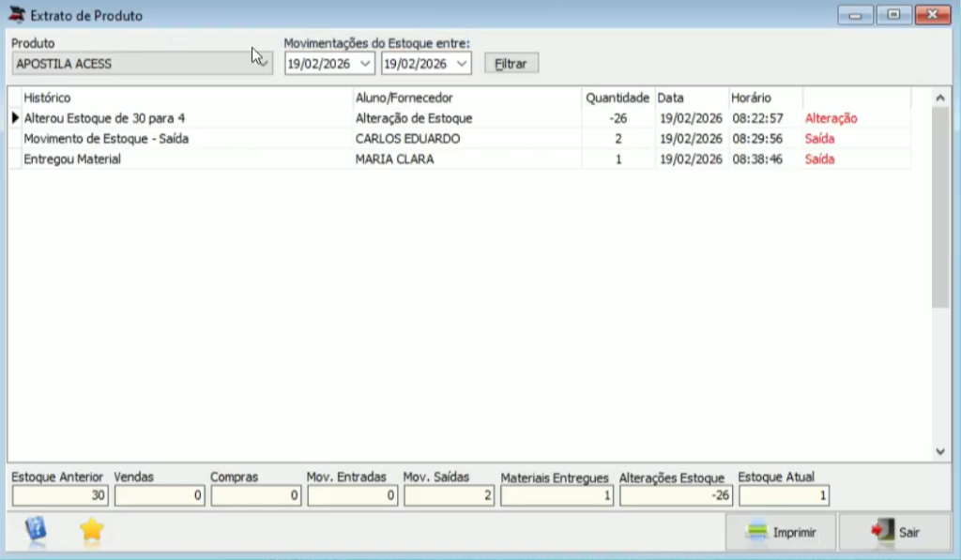Sort by the Histórico column header
The image size is (961, 560).
tap(187, 98)
